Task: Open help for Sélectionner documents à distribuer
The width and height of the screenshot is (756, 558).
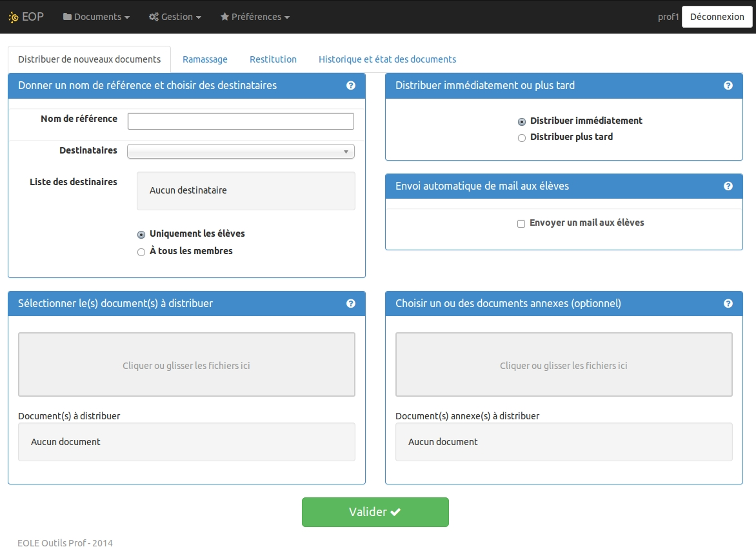Action: click(350, 303)
